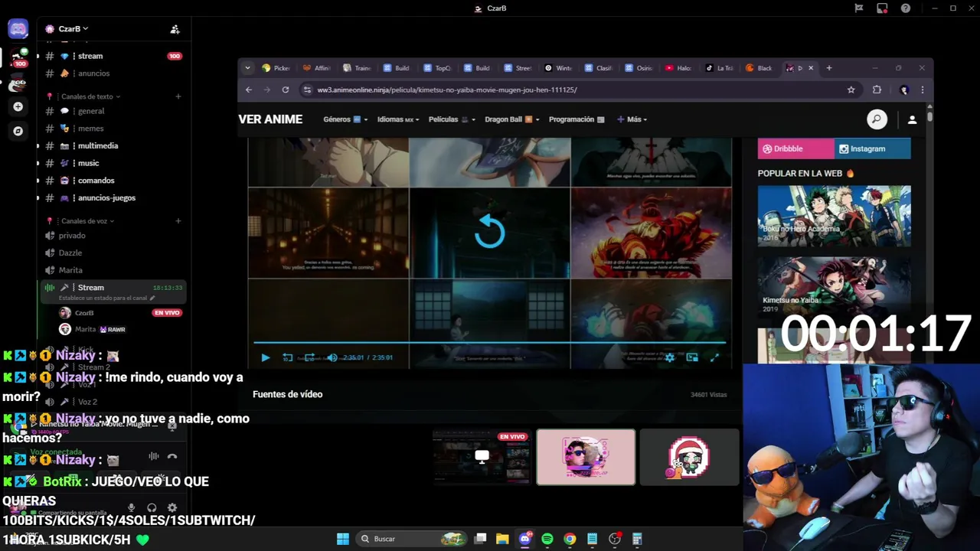The height and width of the screenshot is (551, 980).
Task: Select user CzorB in Stream channel
Action: coord(84,313)
